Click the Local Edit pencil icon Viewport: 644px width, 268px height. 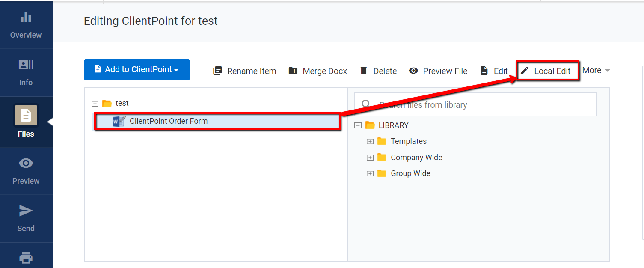(525, 71)
